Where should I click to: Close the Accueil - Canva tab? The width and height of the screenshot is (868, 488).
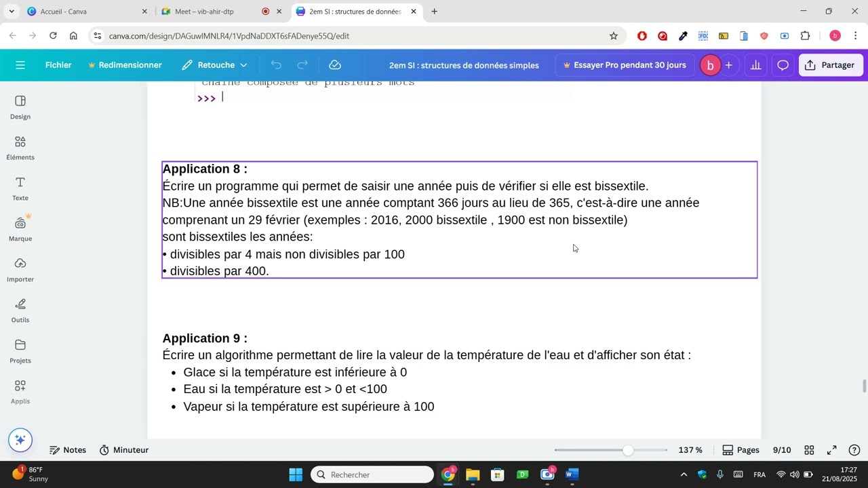[144, 12]
